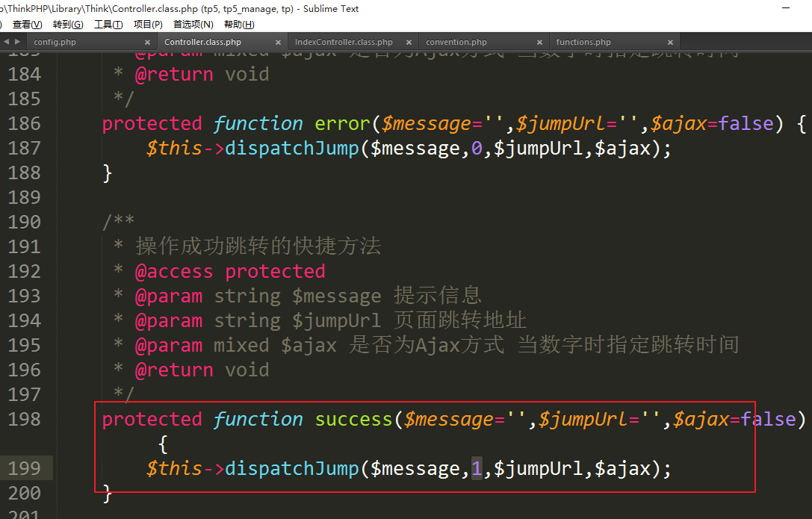Viewport: 812px width, 519px height.
Task: Open the 首选项(N) menu
Action: (193, 24)
